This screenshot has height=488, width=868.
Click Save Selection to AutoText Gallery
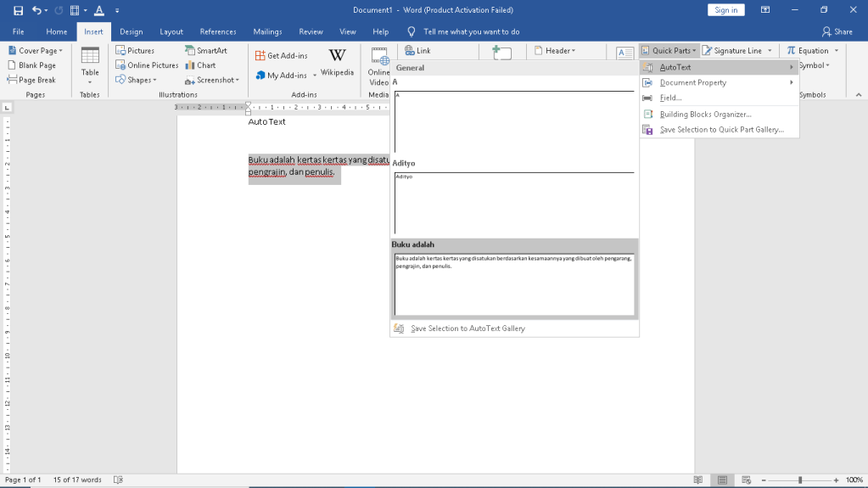(x=468, y=328)
